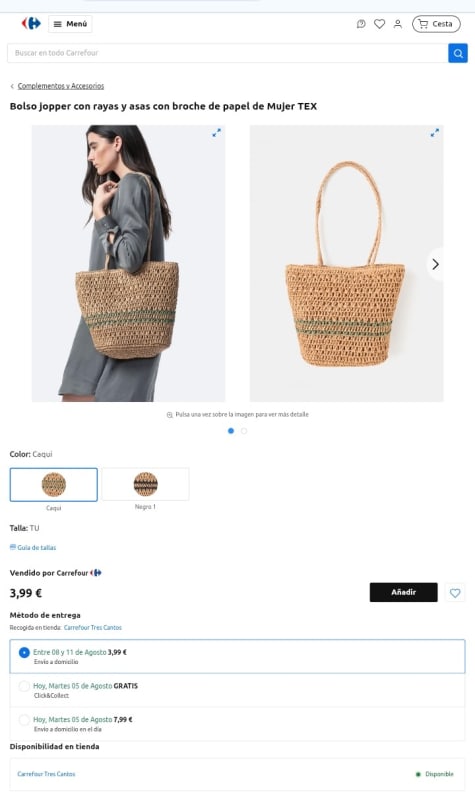
Task: Select 'Envío a domicilio en el día' option
Action: coord(237,723)
